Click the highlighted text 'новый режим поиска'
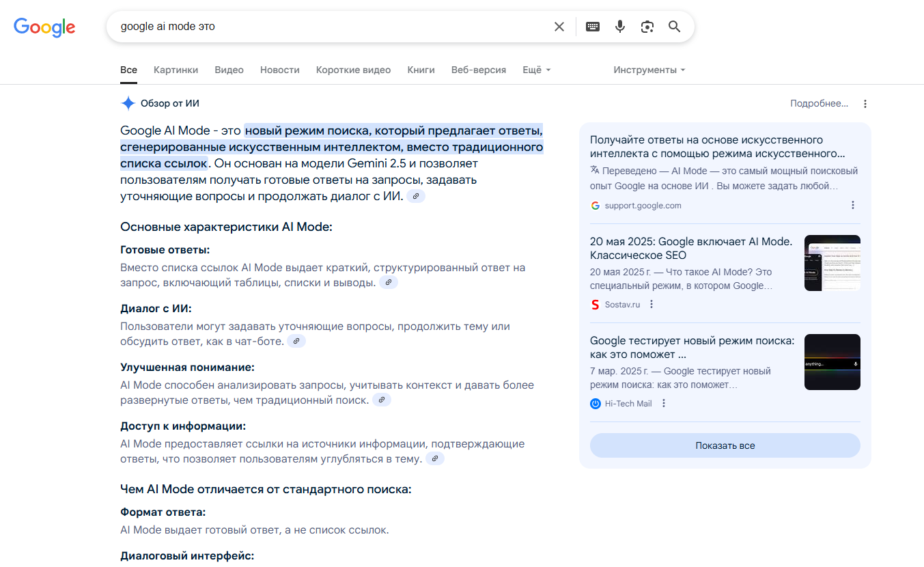This screenshot has width=924, height=567. pyautogui.click(x=308, y=130)
